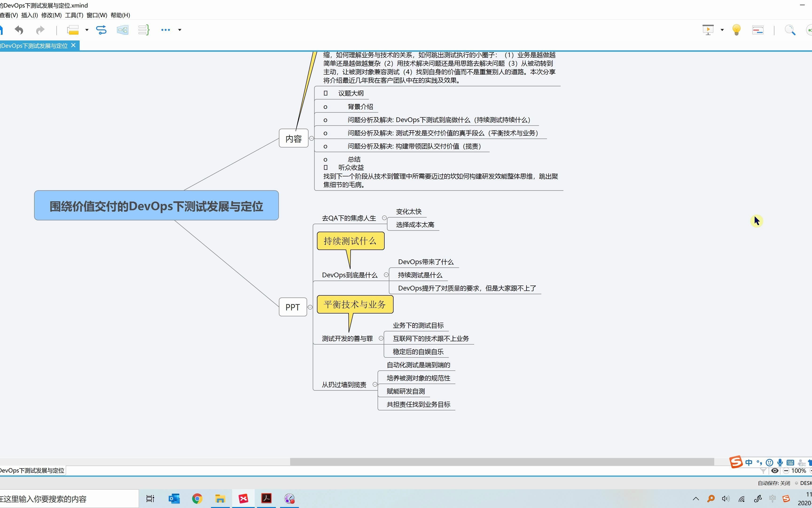Open the Sogou soft keyboard icon
This screenshot has height=508, width=812.
tap(790, 462)
